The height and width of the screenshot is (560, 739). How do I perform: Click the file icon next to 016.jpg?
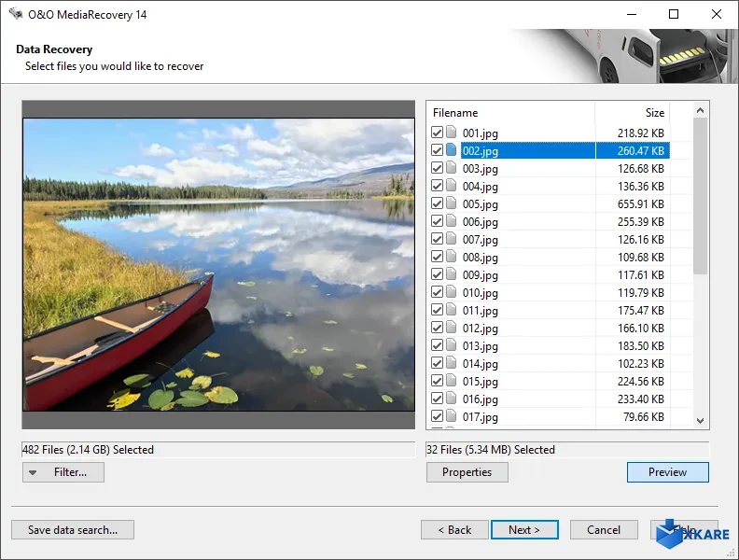(x=453, y=399)
